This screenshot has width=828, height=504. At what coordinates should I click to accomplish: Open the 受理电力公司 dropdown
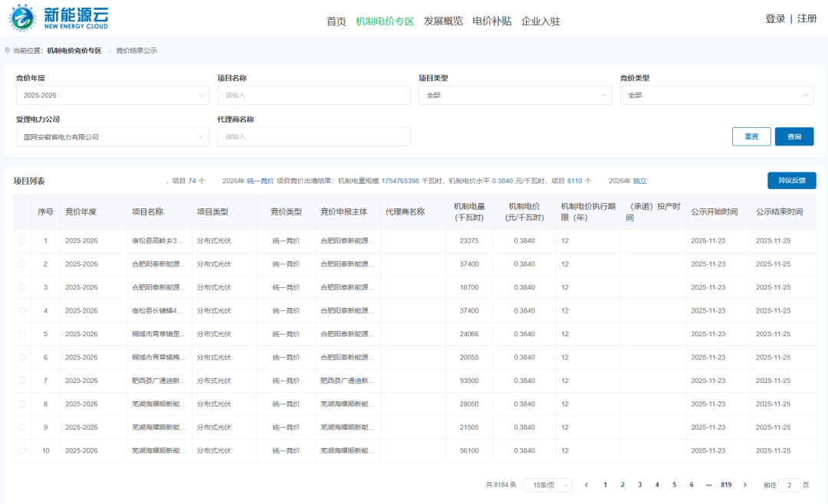(x=112, y=136)
